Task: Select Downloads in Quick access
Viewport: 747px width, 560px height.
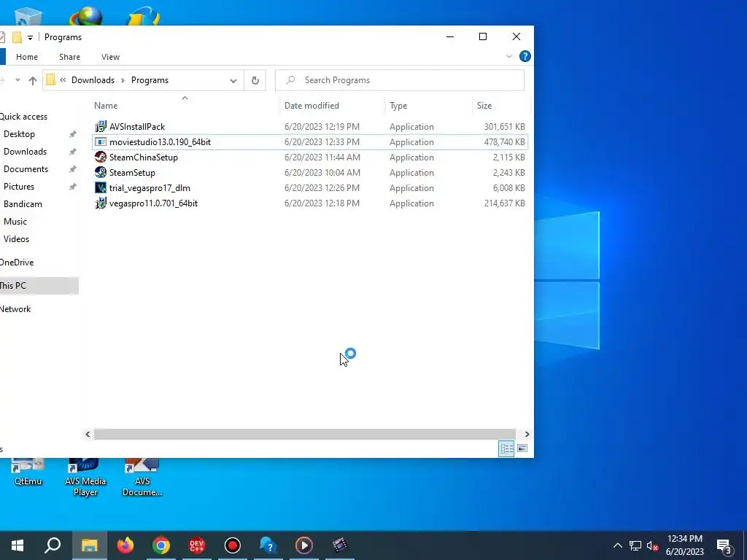Action: [25, 152]
